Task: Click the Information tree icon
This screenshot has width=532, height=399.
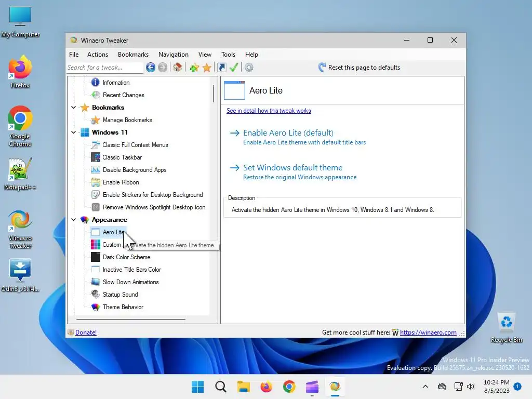Action: [96, 83]
